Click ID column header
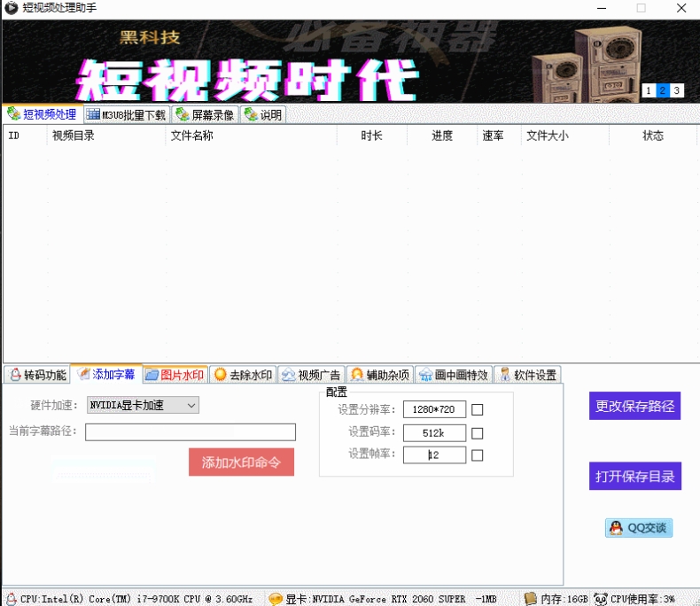The image size is (700, 606). pyautogui.click(x=25, y=136)
